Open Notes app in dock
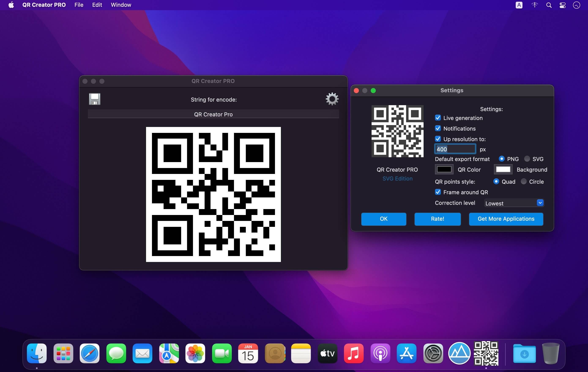Viewport: 588px width, 372px height. pos(301,353)
